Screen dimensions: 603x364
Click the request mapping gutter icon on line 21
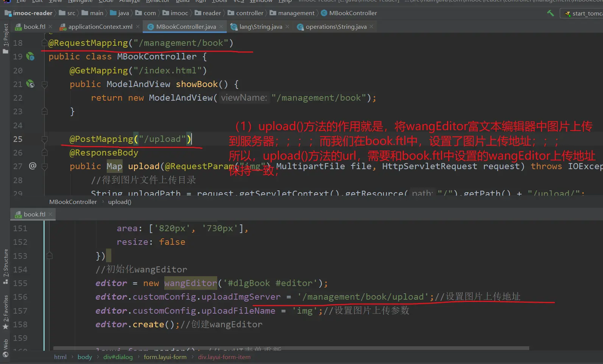30,84
